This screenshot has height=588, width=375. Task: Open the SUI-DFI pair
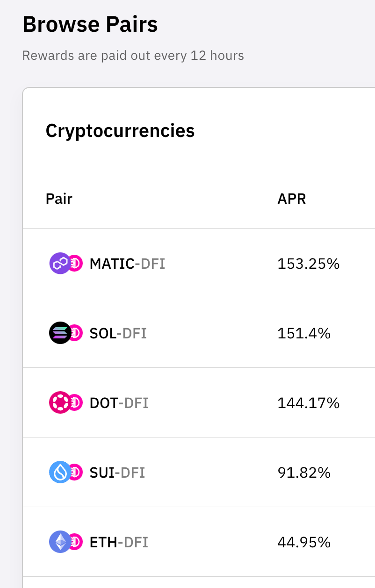click(x=117, y=473)
